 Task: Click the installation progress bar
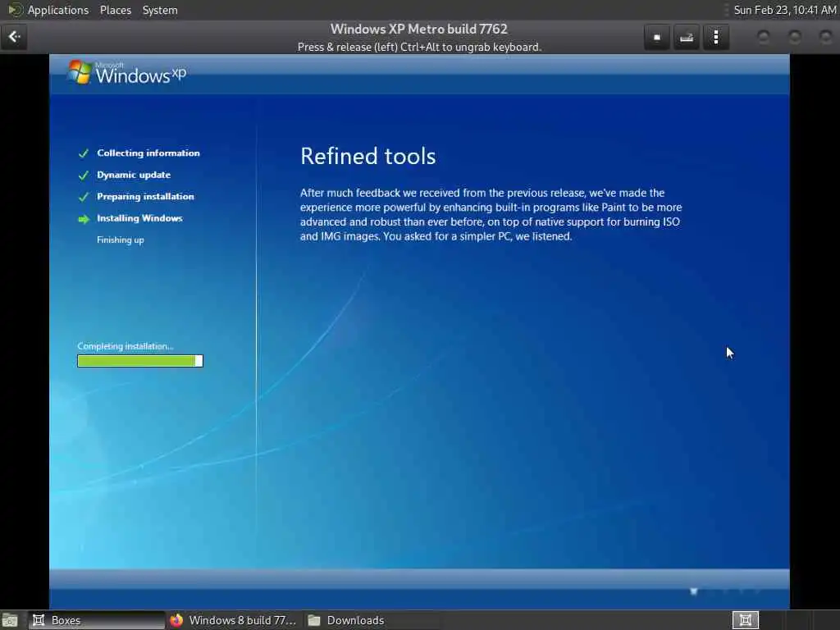[x=139, y=361]
